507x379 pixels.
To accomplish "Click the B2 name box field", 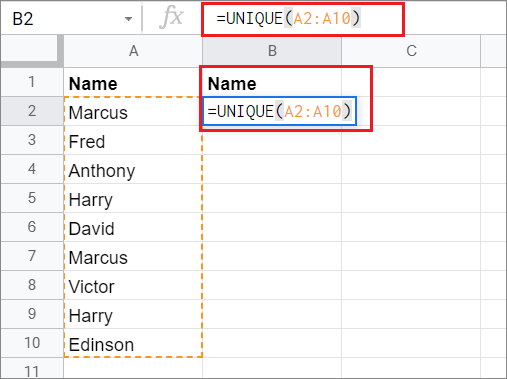I will (x=71, y=19).
